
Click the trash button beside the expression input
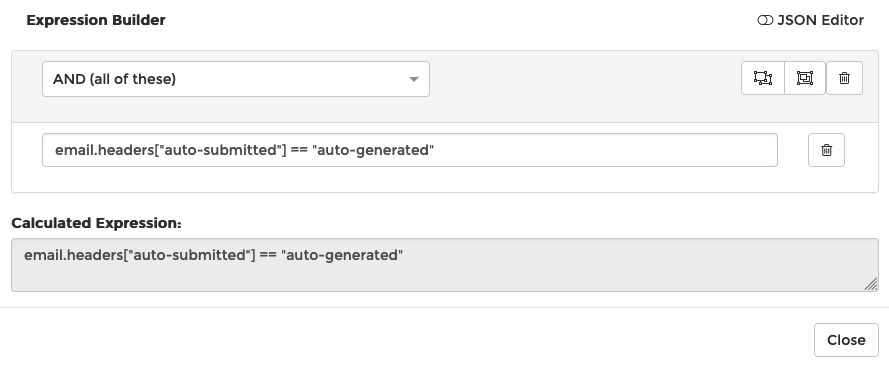click(x=826, y=150)
